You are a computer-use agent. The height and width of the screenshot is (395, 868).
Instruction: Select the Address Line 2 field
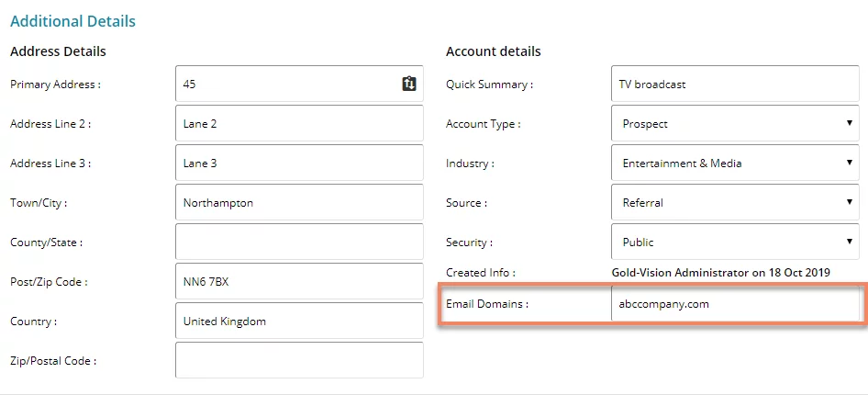click(x=299, y=123)
